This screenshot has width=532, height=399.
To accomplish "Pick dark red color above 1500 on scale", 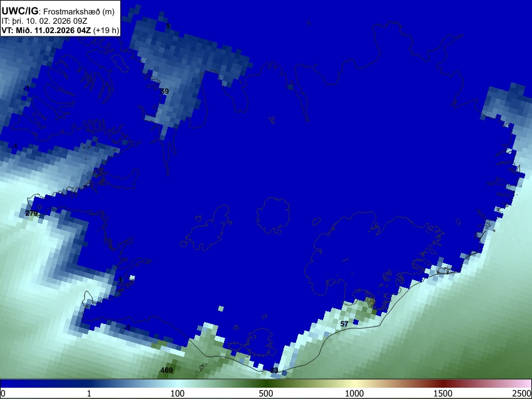I will pos(443,383).
